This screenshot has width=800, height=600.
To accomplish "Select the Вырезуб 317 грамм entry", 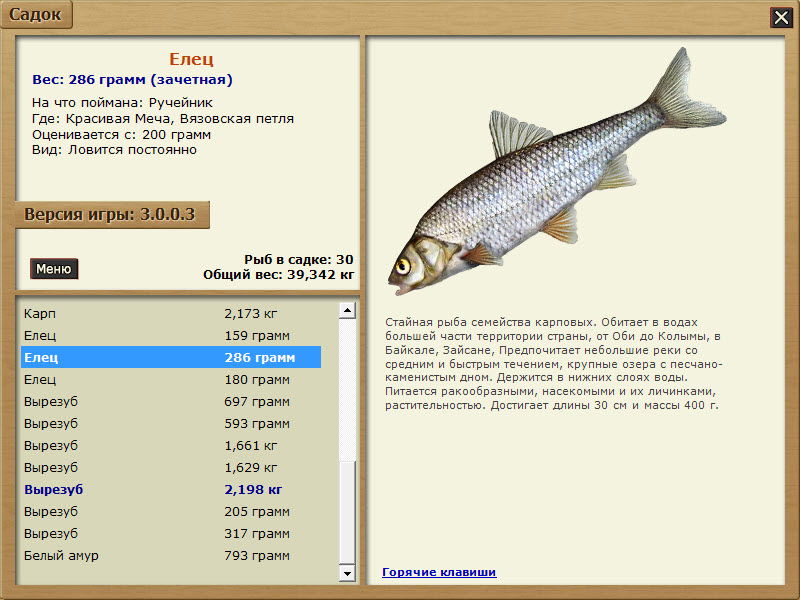I will click(170, 534).
